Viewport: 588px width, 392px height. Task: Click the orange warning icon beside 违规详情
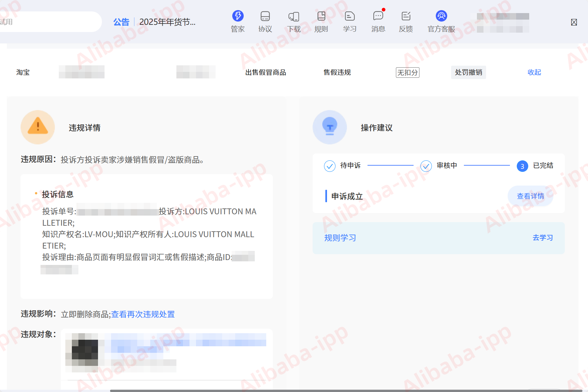(38, 127)
